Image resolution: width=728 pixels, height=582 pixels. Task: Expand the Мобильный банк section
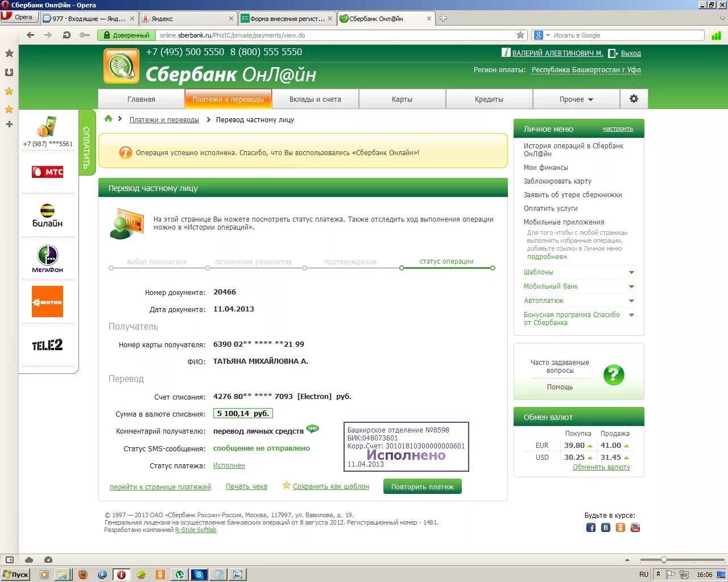(x=631, y=286)
